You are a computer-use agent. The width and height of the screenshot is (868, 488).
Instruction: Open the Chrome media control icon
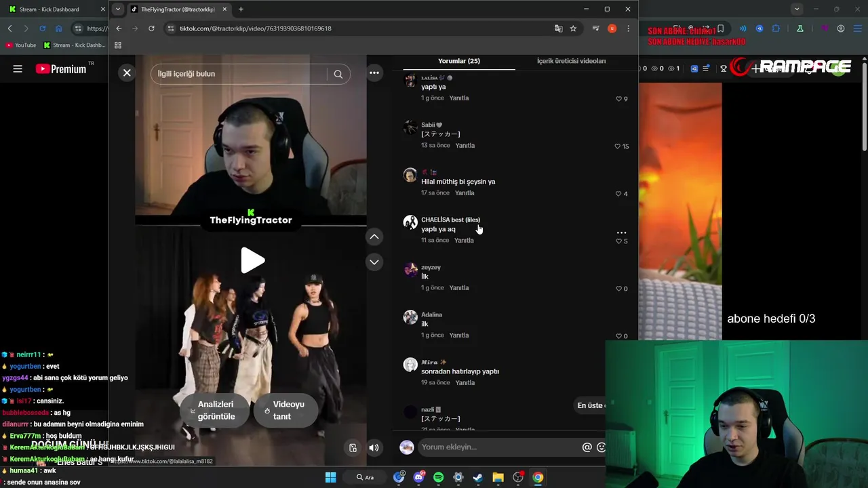(x=595, y=28)
